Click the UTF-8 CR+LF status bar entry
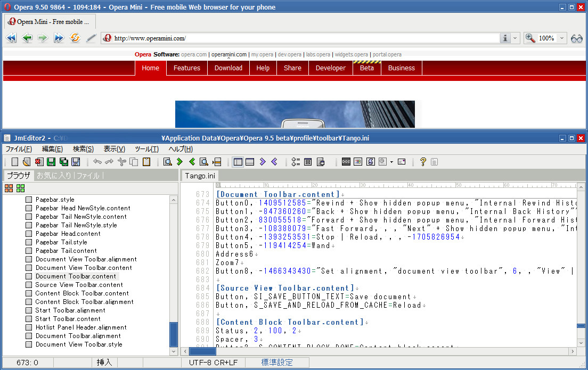The width and height of the screenshot is (588, 370). [213, 363]
